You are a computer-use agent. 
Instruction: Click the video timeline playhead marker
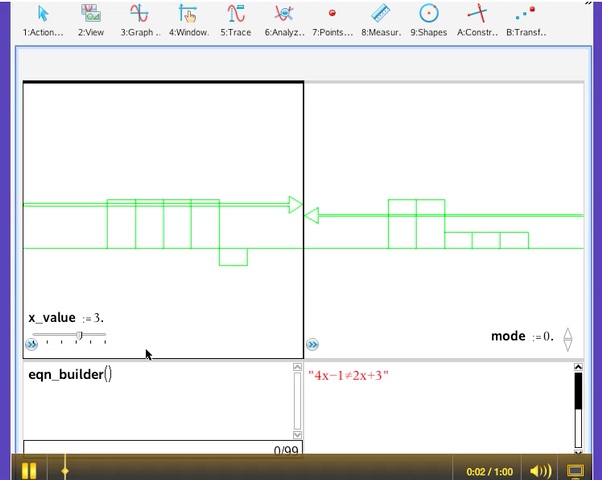tap(65, 469)
